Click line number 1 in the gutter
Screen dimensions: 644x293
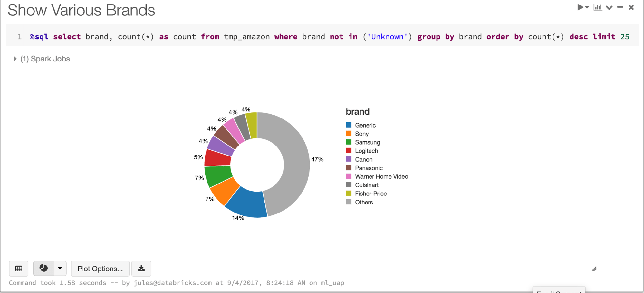click(19, 37)
